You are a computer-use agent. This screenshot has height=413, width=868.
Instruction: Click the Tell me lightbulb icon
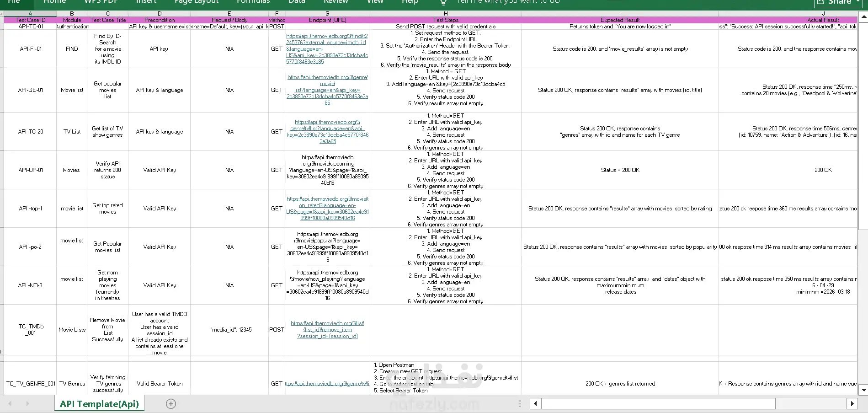point(443,2)
